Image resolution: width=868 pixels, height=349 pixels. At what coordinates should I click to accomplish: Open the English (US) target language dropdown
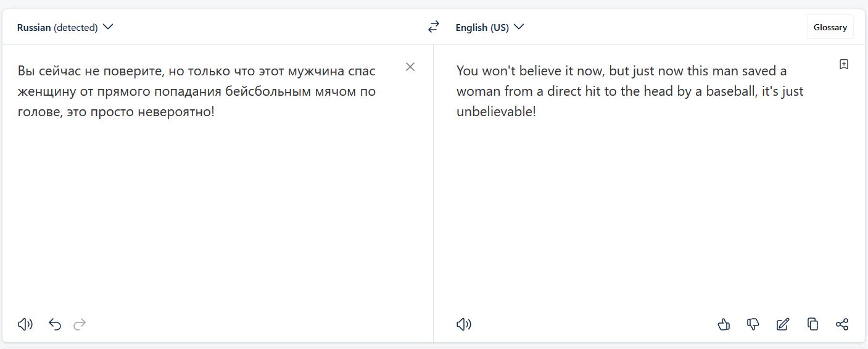pos(489,27)
